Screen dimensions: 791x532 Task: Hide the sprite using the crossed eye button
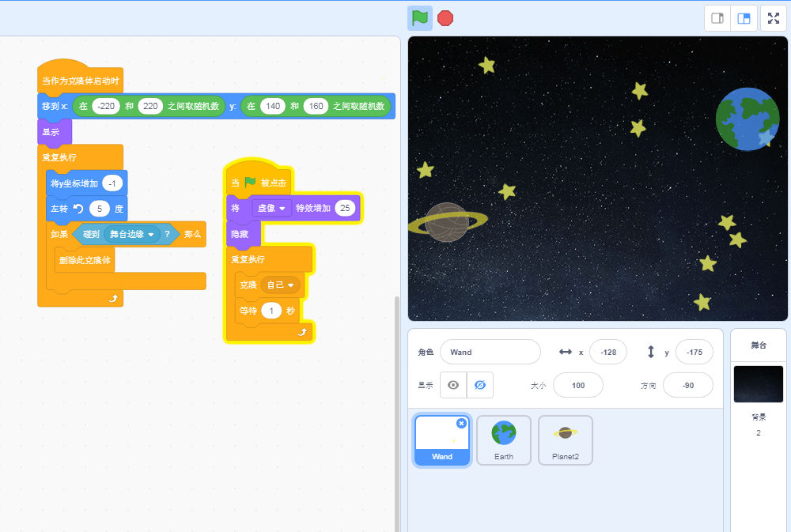click(x=480, y=385)
